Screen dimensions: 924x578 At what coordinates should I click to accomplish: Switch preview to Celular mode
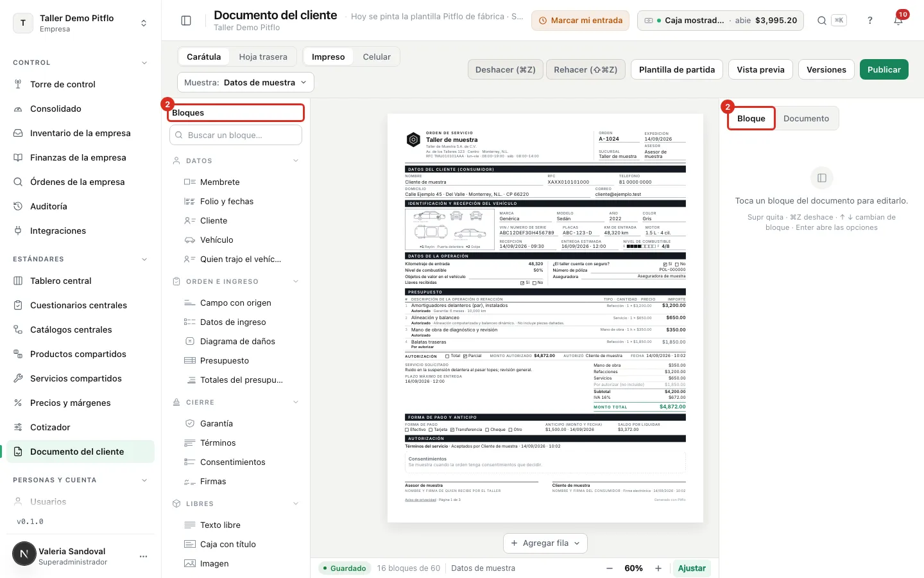click(377, 57)
